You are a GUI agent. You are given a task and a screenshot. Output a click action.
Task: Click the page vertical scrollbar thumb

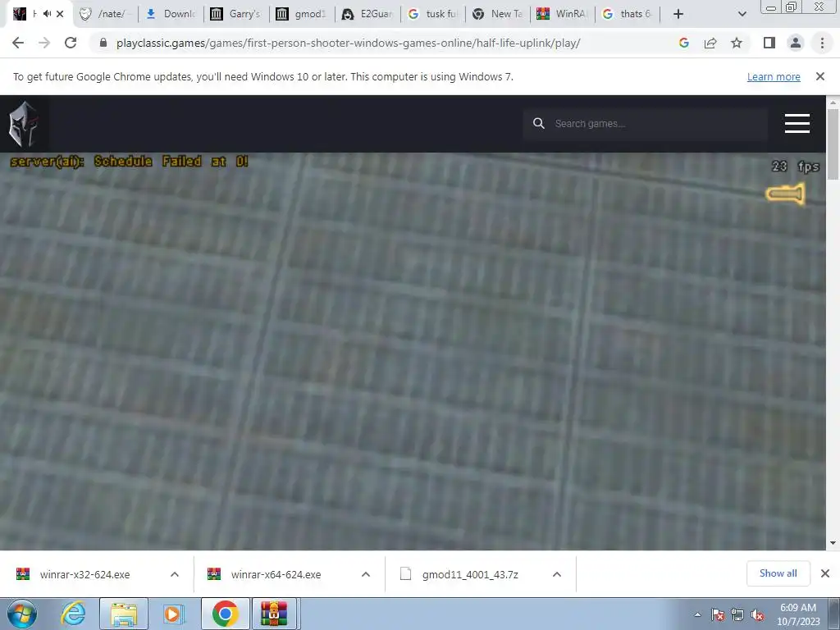point(833,144)
